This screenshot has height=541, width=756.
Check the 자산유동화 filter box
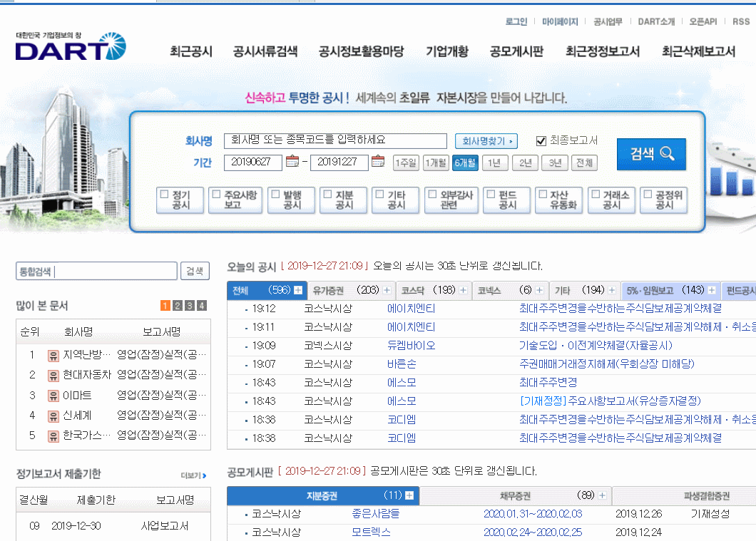coord(543,194)
